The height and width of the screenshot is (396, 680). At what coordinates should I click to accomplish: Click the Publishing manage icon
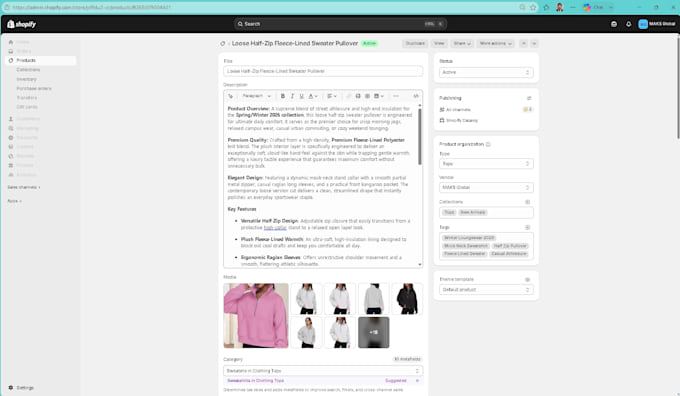529,98
